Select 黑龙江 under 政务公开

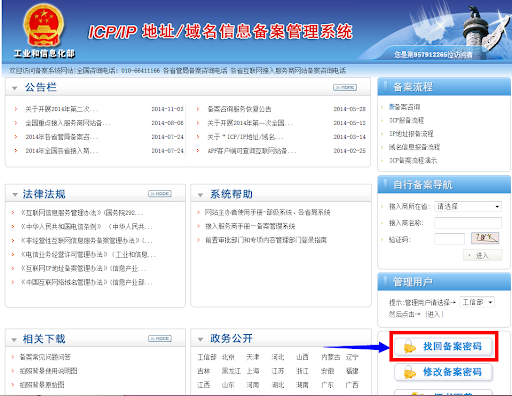point(231,371)
